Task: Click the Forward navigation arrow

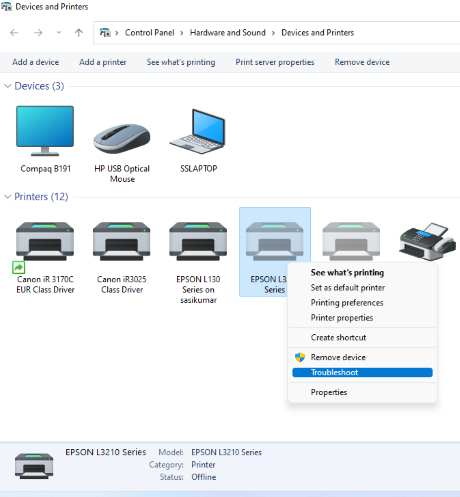Action: [38, 33]
